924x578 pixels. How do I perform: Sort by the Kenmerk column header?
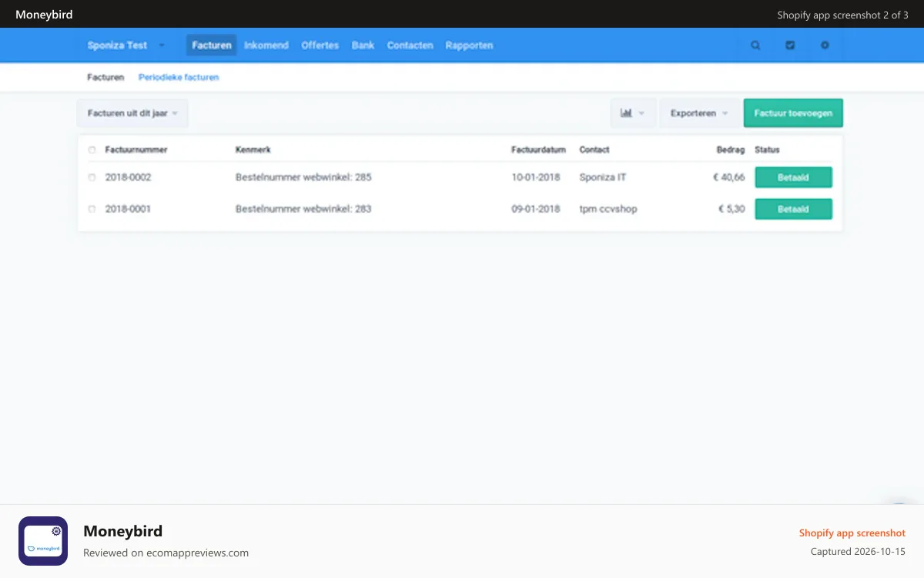(253, 150)
